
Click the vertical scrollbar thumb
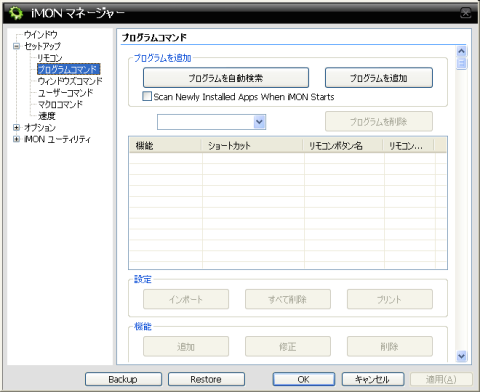click(462, 63)
